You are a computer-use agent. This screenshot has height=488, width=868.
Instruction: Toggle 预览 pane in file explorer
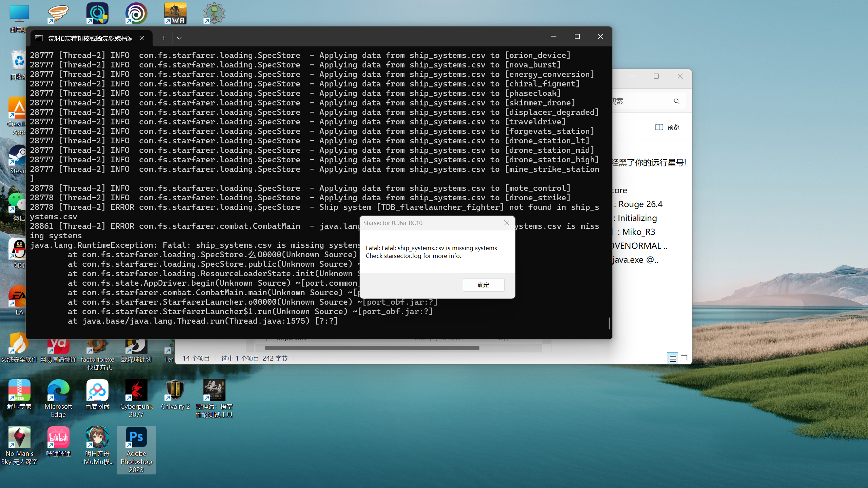(x=667, y=127)
